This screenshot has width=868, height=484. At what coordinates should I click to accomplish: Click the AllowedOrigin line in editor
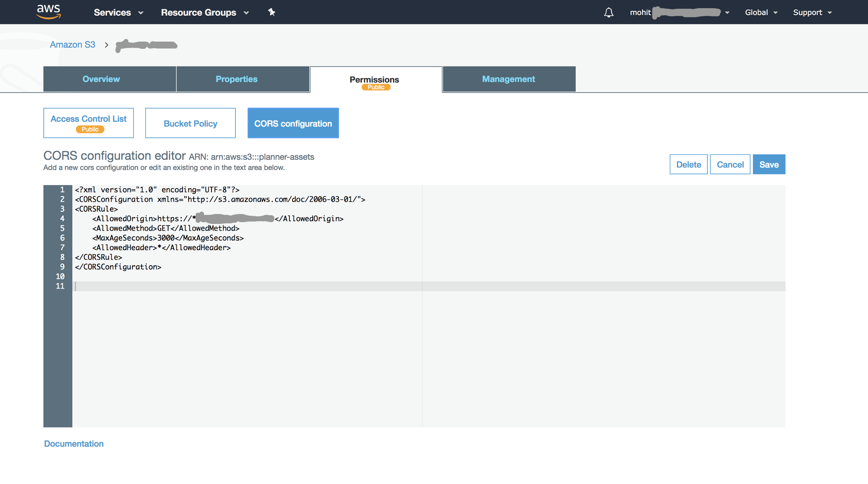218,218
